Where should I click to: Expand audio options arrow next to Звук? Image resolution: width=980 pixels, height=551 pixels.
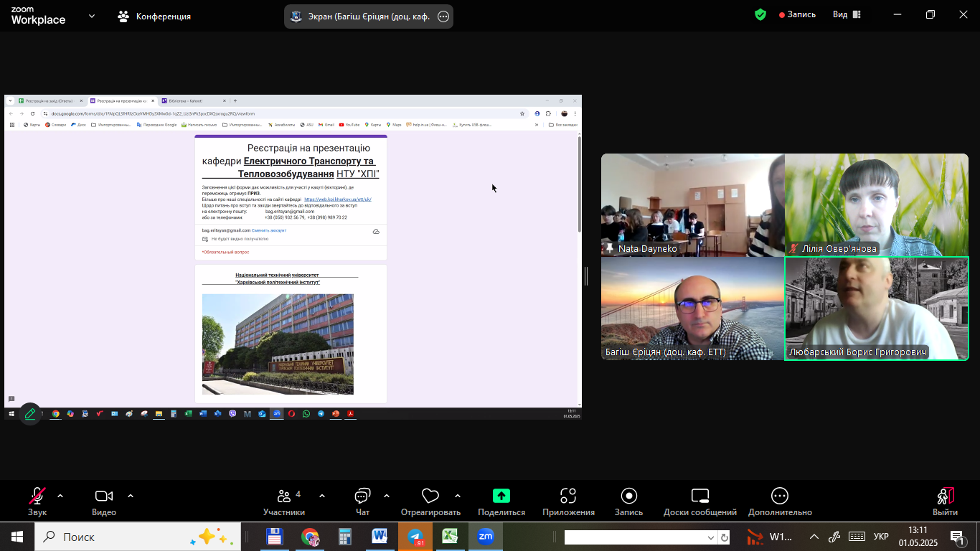(60, 496)
